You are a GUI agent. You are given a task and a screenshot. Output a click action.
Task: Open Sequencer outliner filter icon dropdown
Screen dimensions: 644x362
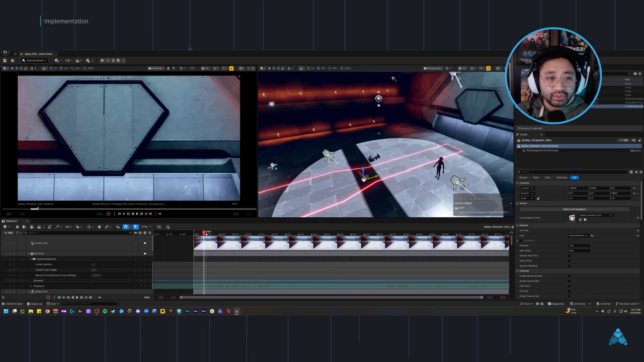click(19, 233)
